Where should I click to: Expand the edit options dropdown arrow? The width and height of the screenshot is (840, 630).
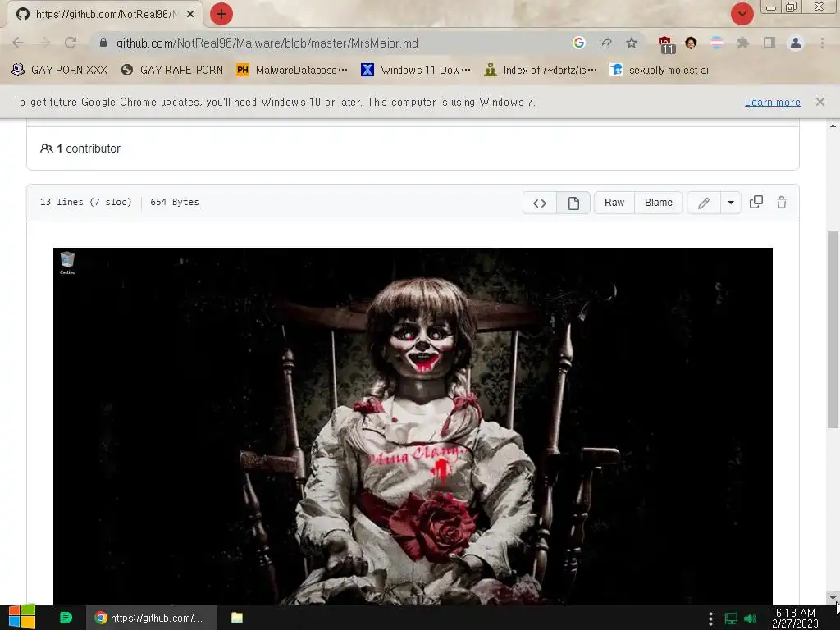pyautogui.click(x=731, y=203)
